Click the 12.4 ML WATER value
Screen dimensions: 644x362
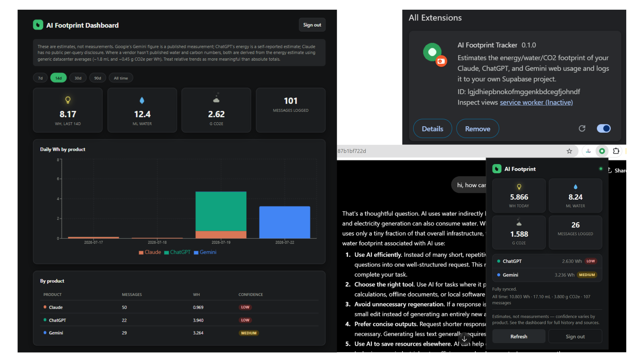[142, 114]
